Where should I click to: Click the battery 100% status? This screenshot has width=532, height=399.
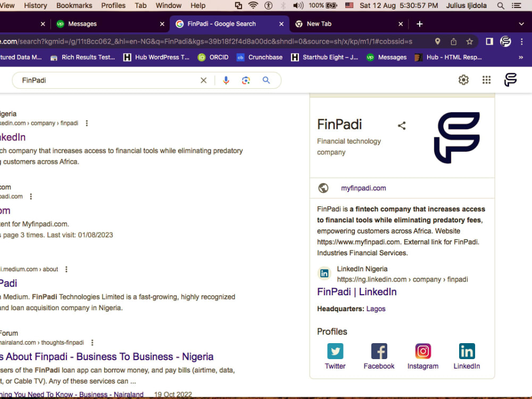click(323, 5)
